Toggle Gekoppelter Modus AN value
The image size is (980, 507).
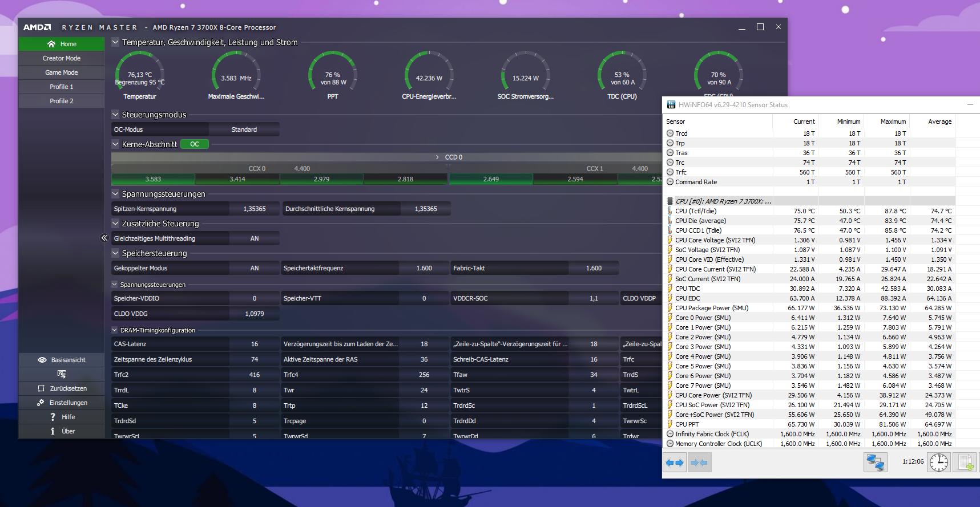[x=255, y=268]
